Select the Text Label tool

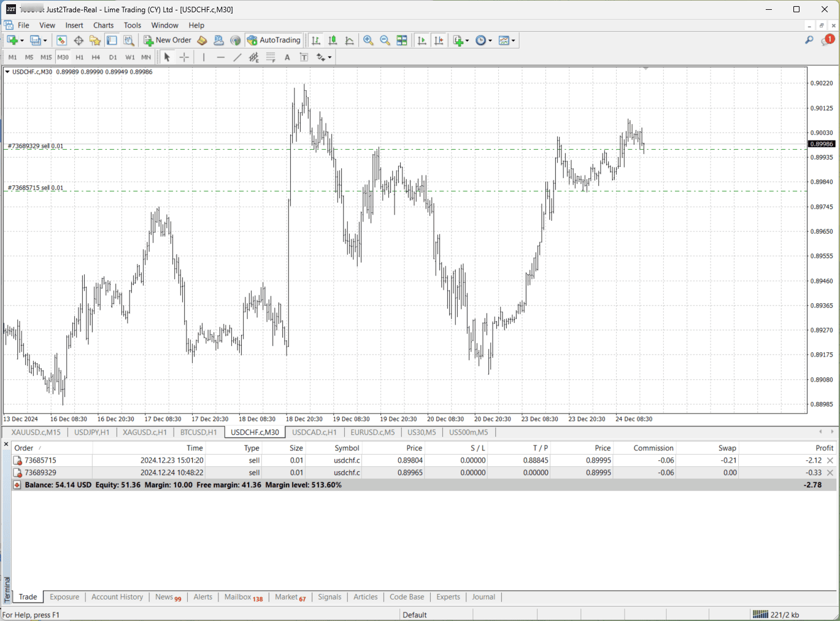tap(304, 57)
